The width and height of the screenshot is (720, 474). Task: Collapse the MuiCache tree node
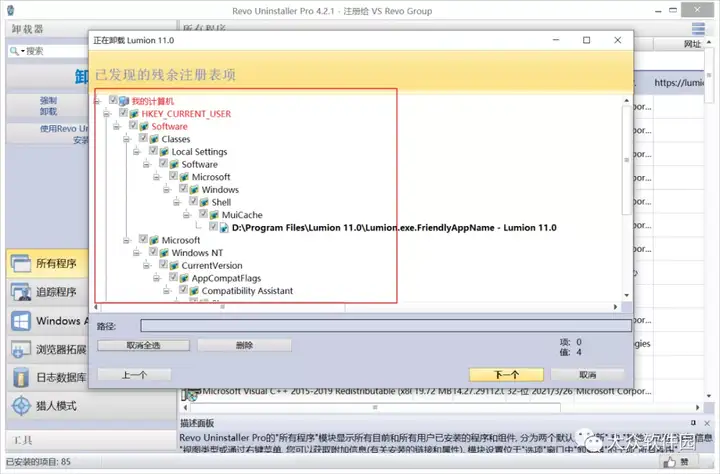[x=187, y=214]
